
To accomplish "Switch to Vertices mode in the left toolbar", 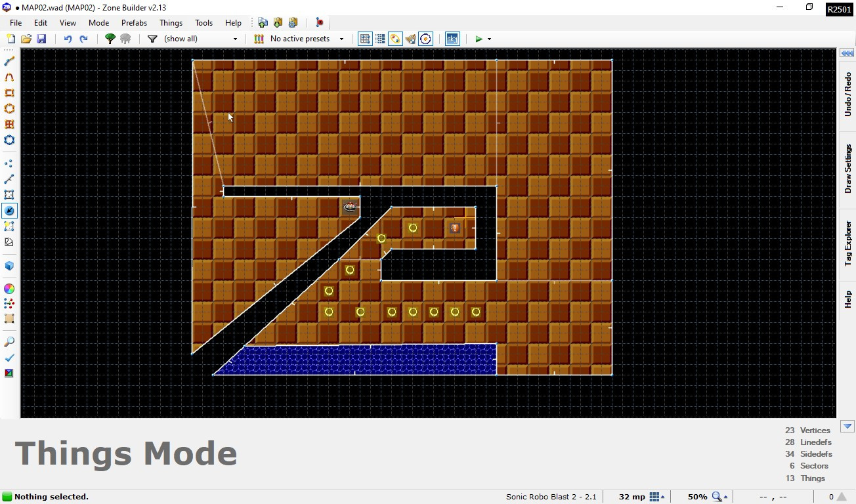I will [x=9, y=163].
